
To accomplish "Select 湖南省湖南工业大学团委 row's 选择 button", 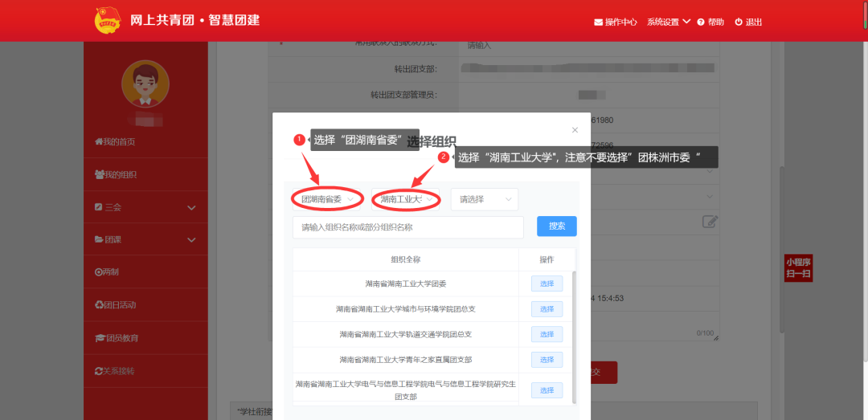I will click(x=547, y=283).
